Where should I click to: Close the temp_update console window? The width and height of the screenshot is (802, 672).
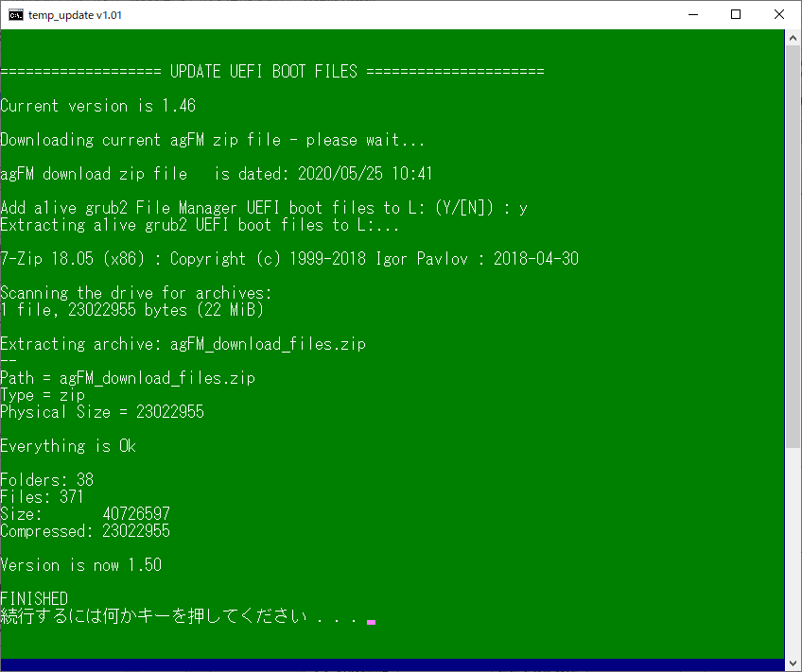pyautogui.click(x=779, y=15)
